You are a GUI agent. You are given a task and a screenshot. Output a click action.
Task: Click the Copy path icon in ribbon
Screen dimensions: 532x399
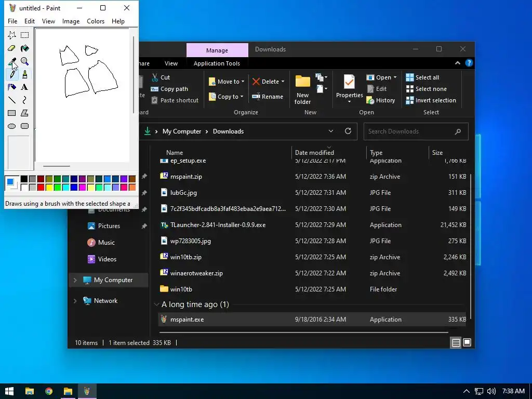click(x=155, y=89)
